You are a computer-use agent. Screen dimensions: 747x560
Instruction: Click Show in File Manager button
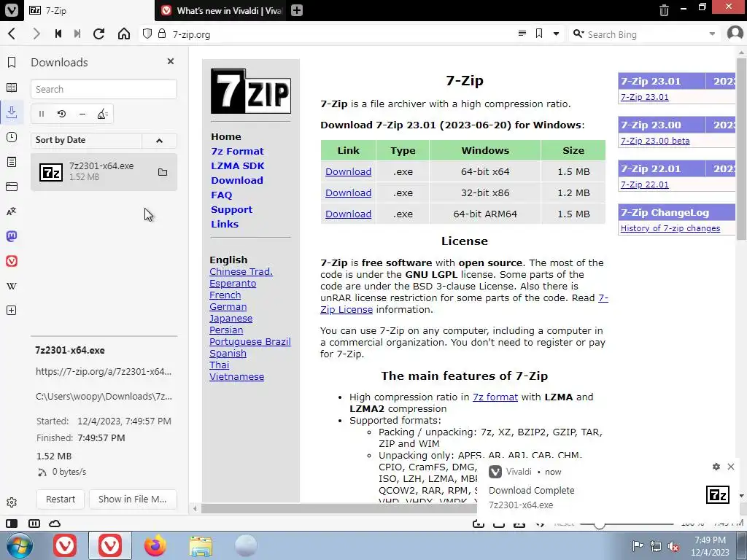[133, 499]
